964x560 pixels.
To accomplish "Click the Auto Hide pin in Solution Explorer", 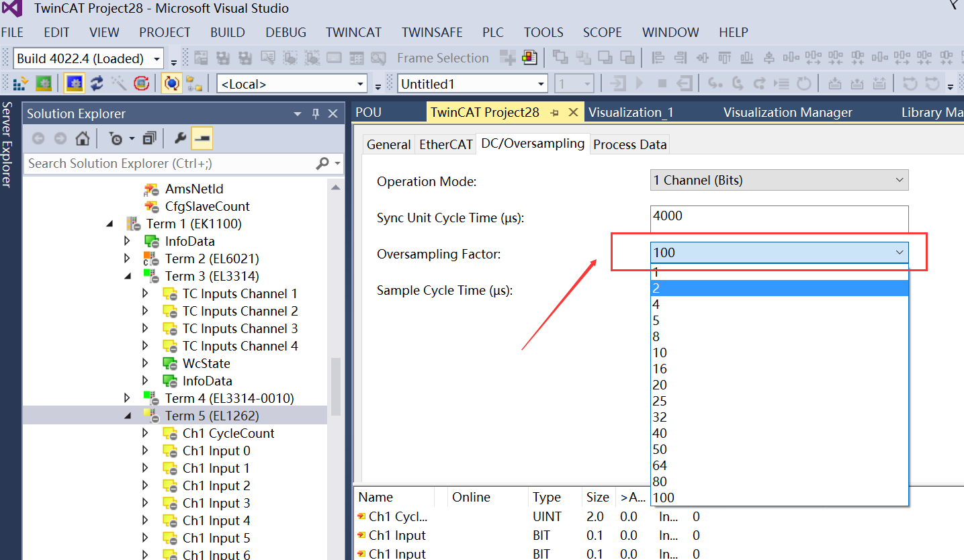I will pos(316,114).
